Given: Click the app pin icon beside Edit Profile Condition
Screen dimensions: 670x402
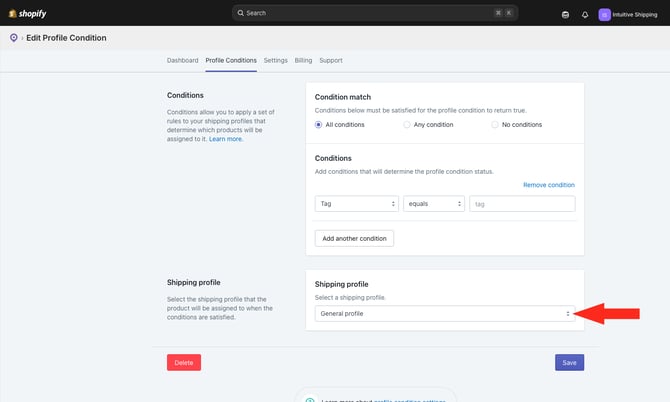Looking at the screenshot, I should [14, 38].
